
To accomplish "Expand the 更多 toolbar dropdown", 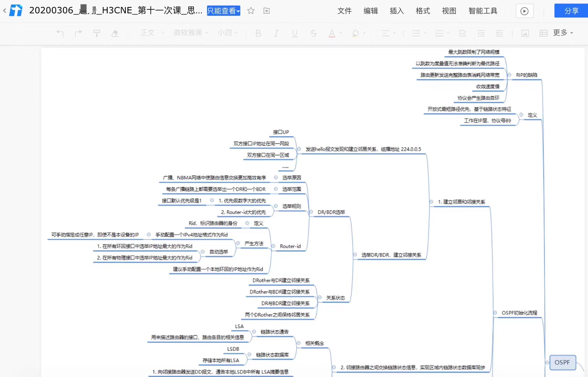I will (x=563, y=33).
